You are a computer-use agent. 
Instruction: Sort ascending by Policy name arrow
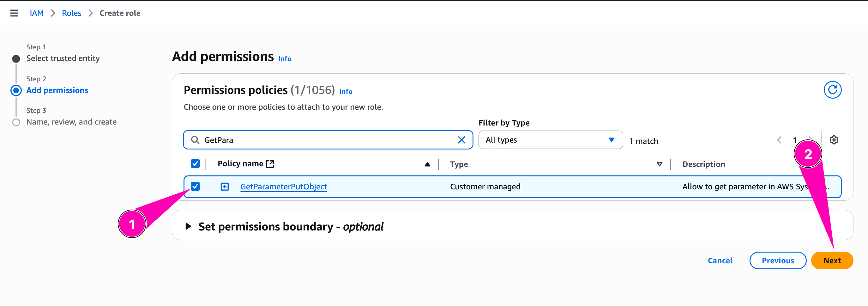click(427, 164)
